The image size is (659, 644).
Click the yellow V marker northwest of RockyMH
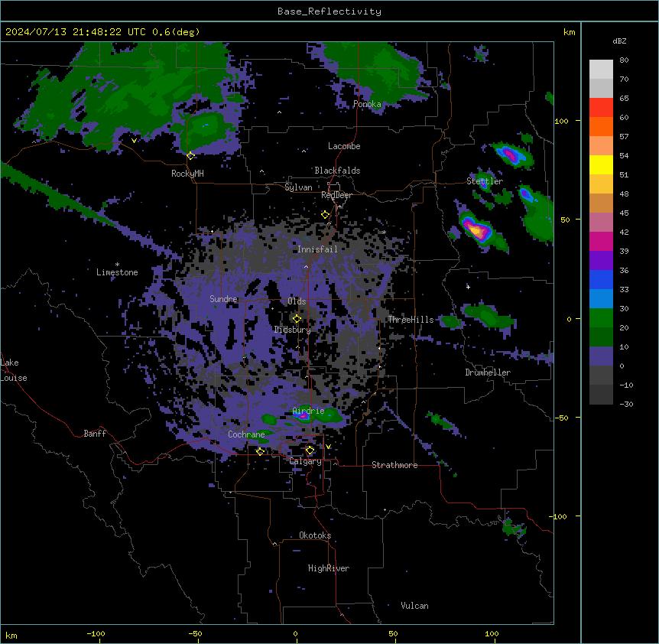tap(134, 141)
